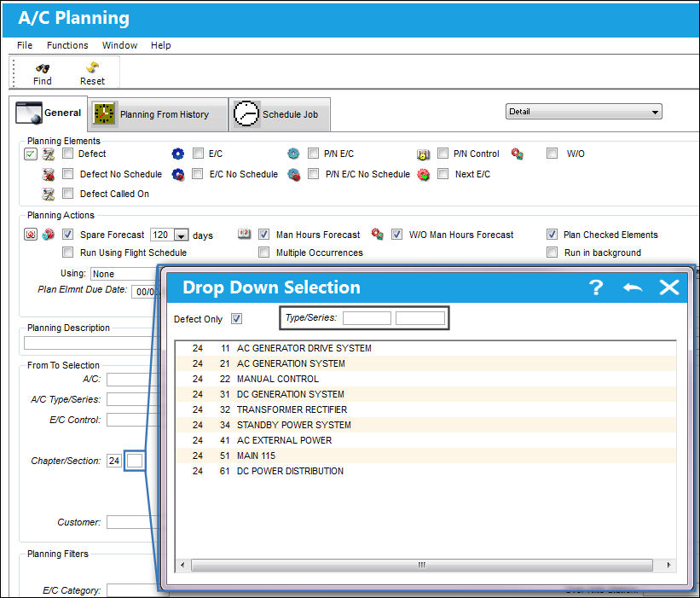
Task: Click the W/O icon next to P/N Control
Action: 517,154
